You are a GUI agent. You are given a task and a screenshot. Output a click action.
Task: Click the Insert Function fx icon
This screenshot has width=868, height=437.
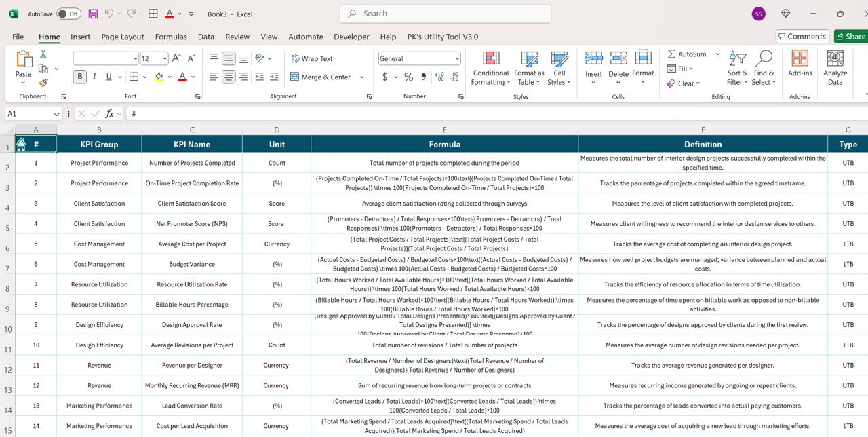[109, 113]
